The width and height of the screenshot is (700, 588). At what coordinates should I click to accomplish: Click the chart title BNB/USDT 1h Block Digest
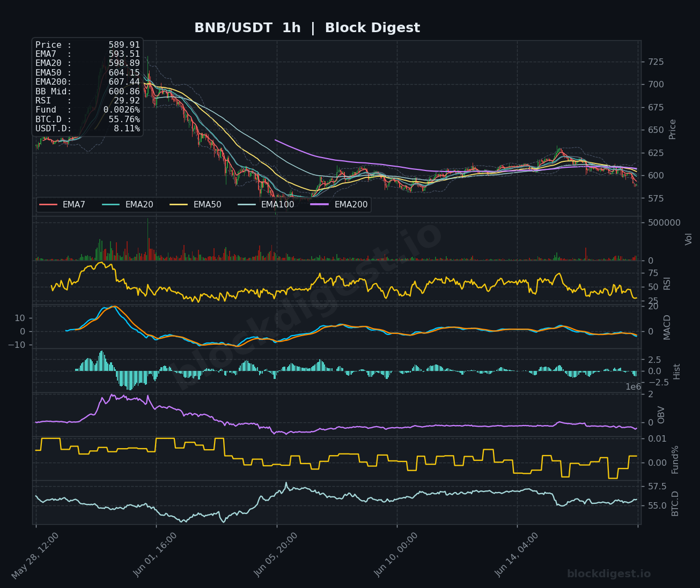(307, 28)
